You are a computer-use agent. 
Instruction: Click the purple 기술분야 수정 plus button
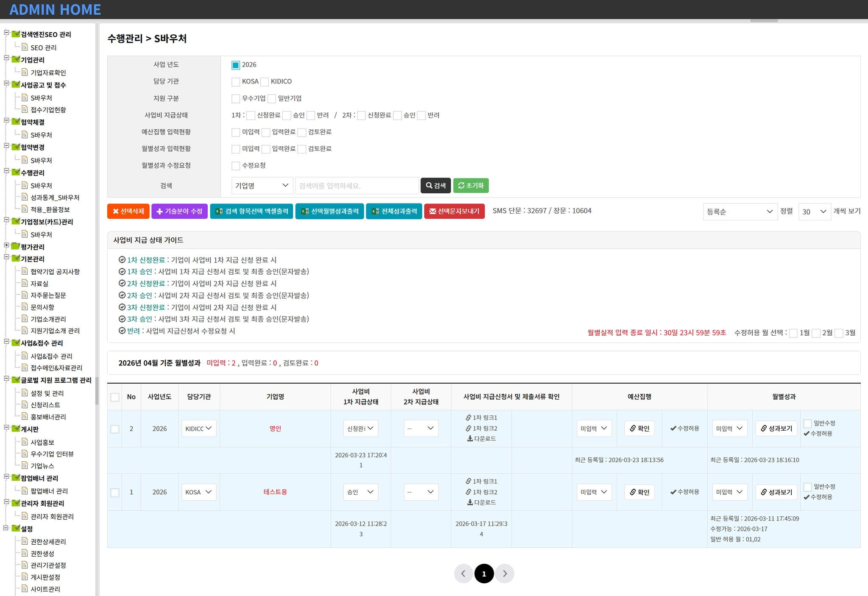pos(179,211)
